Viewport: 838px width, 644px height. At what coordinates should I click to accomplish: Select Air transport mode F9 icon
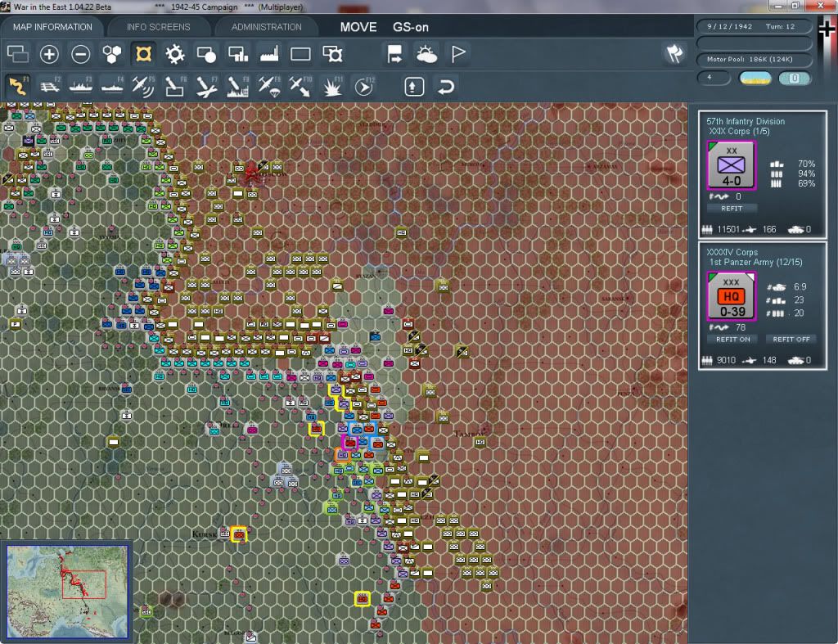pyautogui.click(x=269, y=86)
